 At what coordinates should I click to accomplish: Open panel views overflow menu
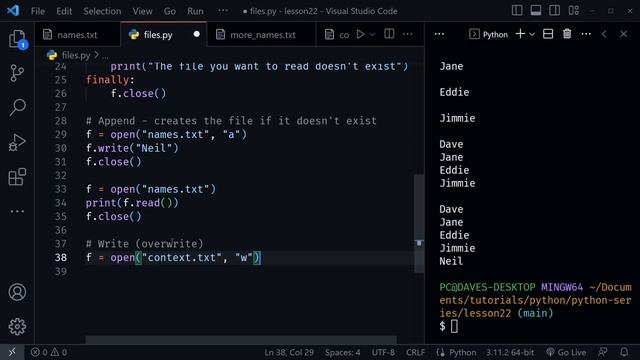[x=439, y=34]
